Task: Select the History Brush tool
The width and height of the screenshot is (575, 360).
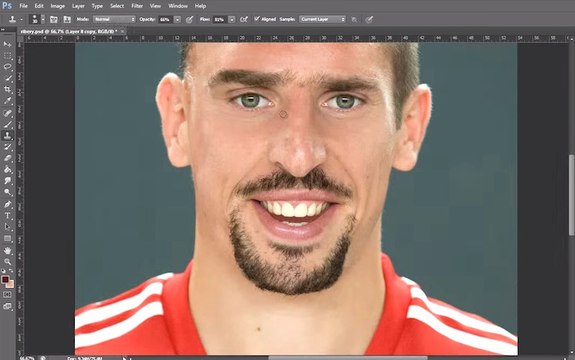Action: coord(7,147)
